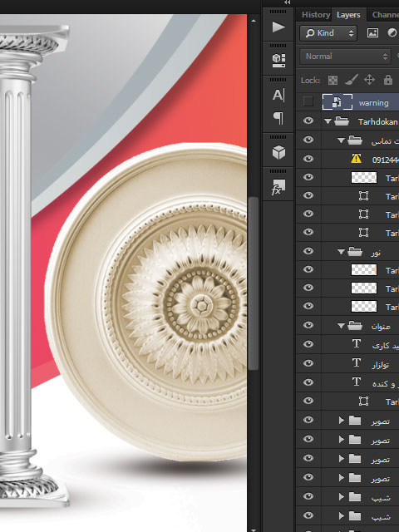The width and height of the screenshot is (399, 532).
Task: Select the عنوان group name
Action: click(381, 327)
